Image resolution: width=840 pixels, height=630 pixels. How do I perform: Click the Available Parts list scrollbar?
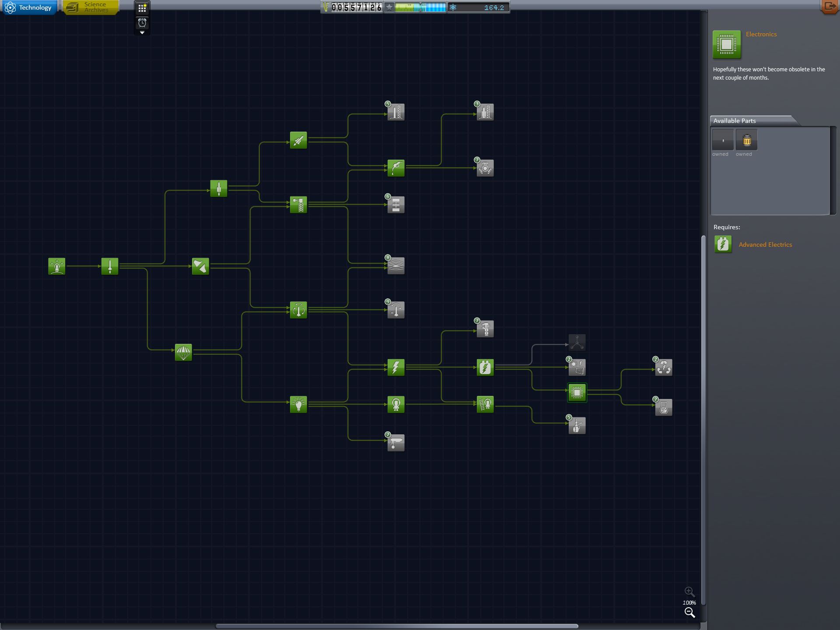[833, 171]
